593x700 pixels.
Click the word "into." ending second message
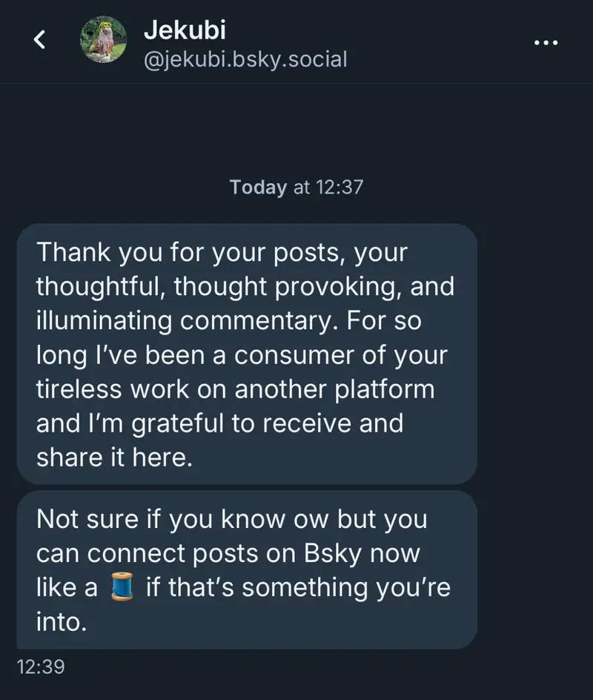click(x=62, y=621)
